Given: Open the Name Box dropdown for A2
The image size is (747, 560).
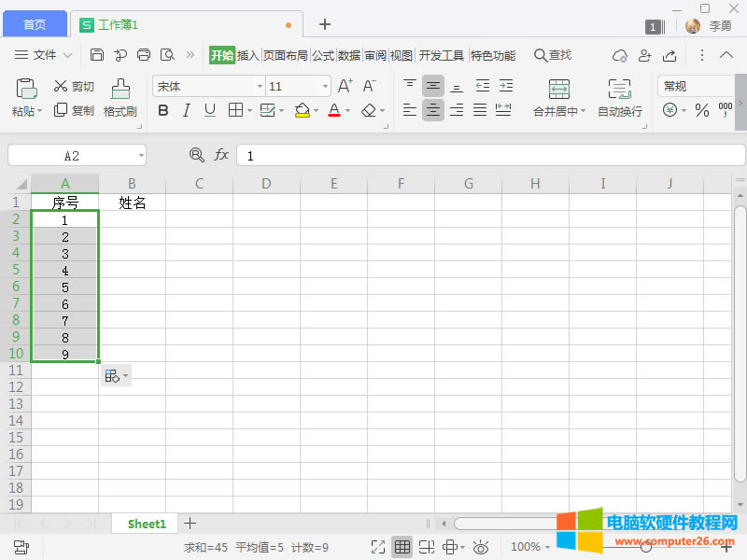Looking at the screenshot, I should [140, 155].
